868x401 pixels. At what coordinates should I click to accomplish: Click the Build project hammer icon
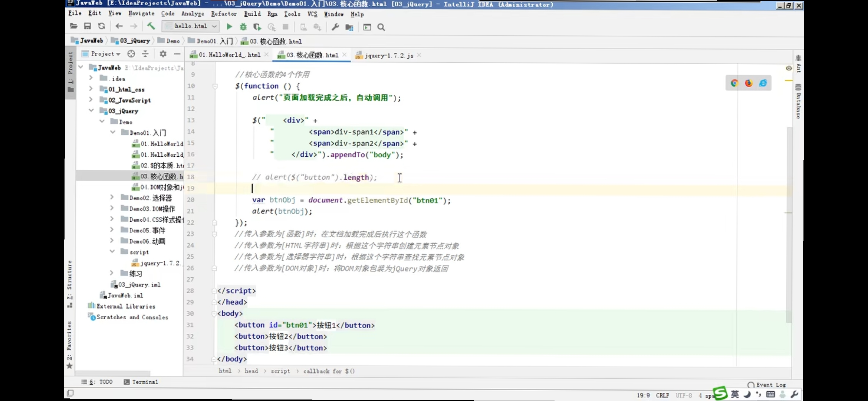pyautogui.click(x=151, y=26)
